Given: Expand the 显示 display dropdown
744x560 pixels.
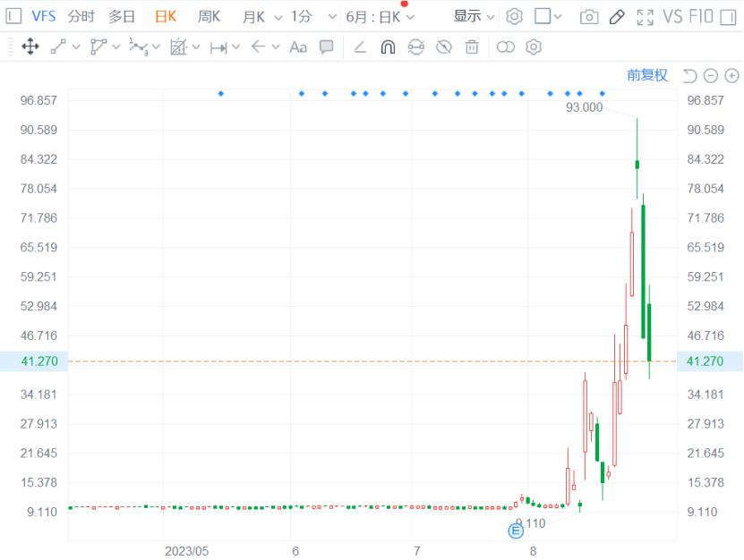Looking at the screenshot, I should point(474,17).
